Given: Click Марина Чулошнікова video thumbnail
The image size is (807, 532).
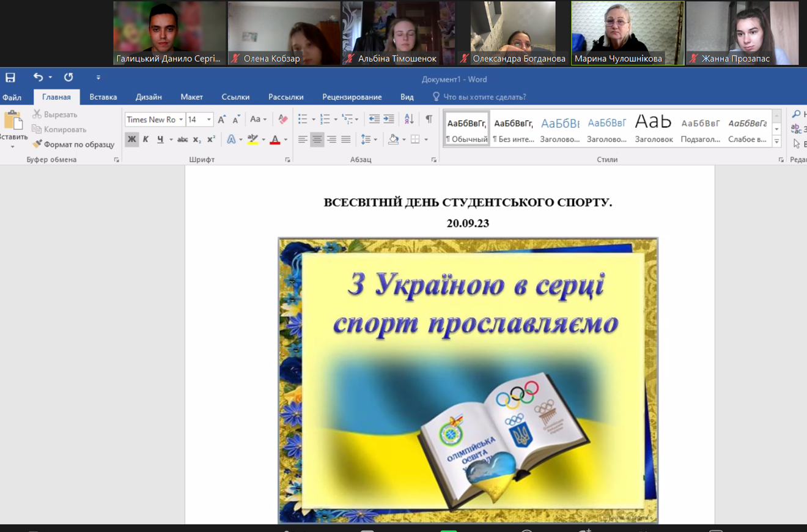Looking at the screenshot, I should tap(627, 33).
